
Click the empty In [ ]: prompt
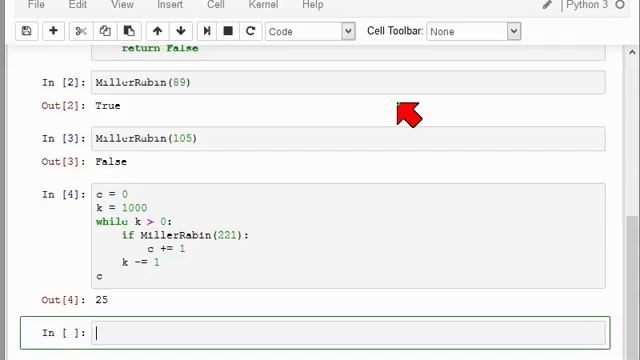(x=64, y=333)
